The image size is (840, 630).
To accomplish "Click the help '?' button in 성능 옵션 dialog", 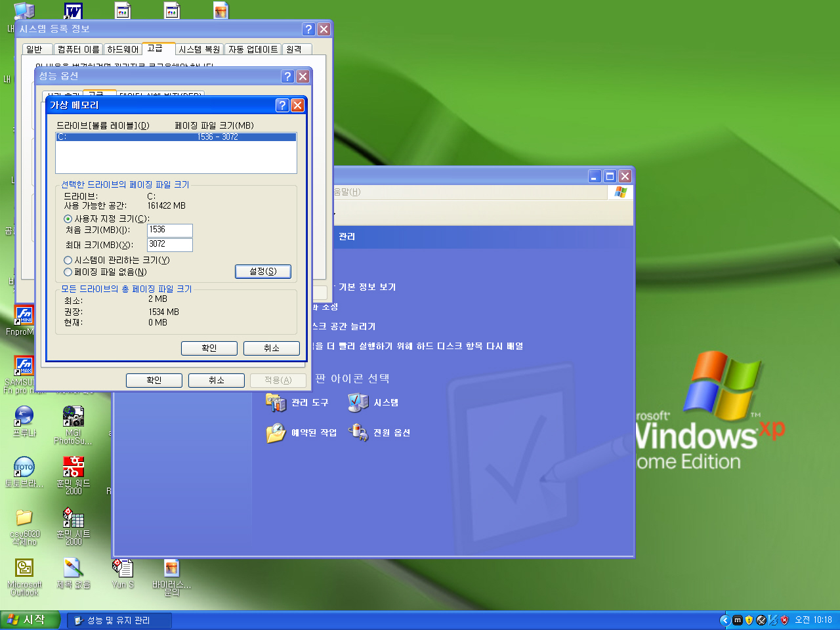I will 287,76.
